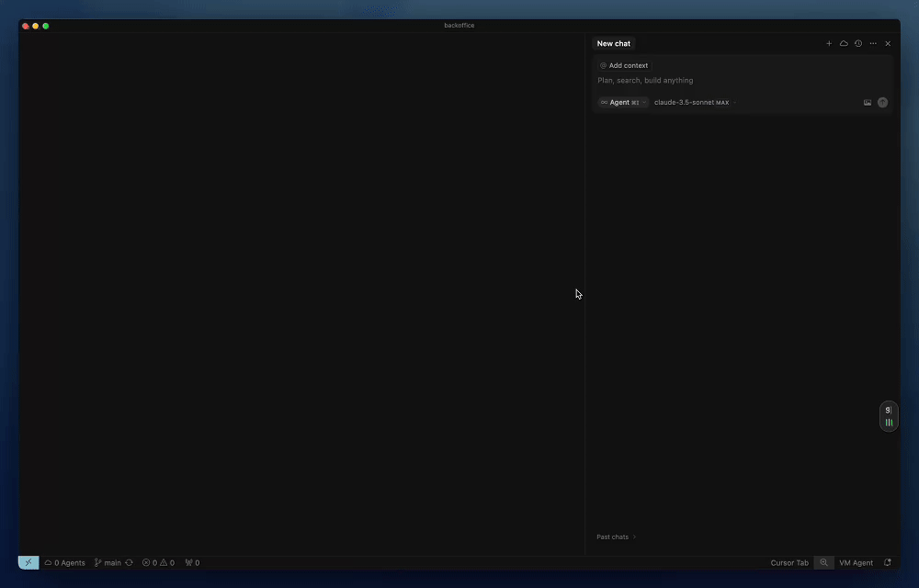Focus the 'Plan, search, build anything' input

pos(742,80)
